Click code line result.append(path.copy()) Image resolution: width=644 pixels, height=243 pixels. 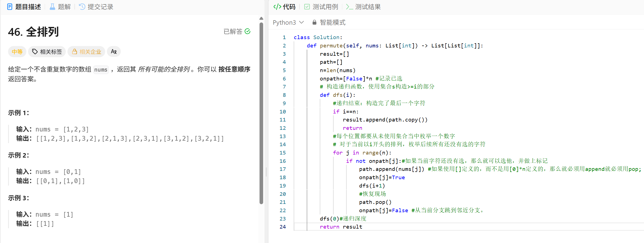(x=385, y=120)
